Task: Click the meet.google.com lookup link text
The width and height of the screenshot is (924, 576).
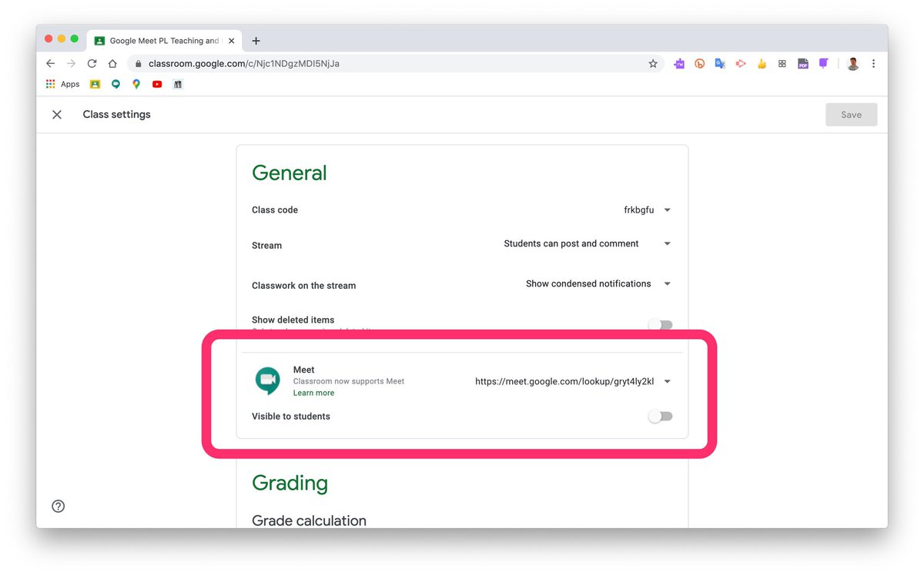Action: (x=564, y=381)
